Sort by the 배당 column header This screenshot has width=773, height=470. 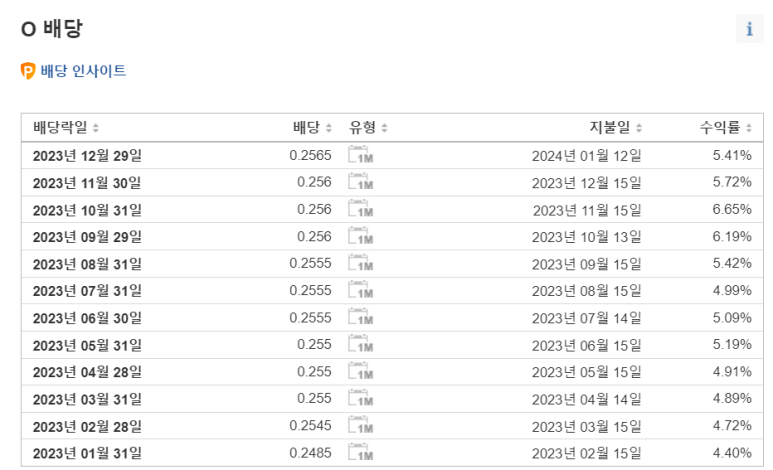(x=312, y=128)
